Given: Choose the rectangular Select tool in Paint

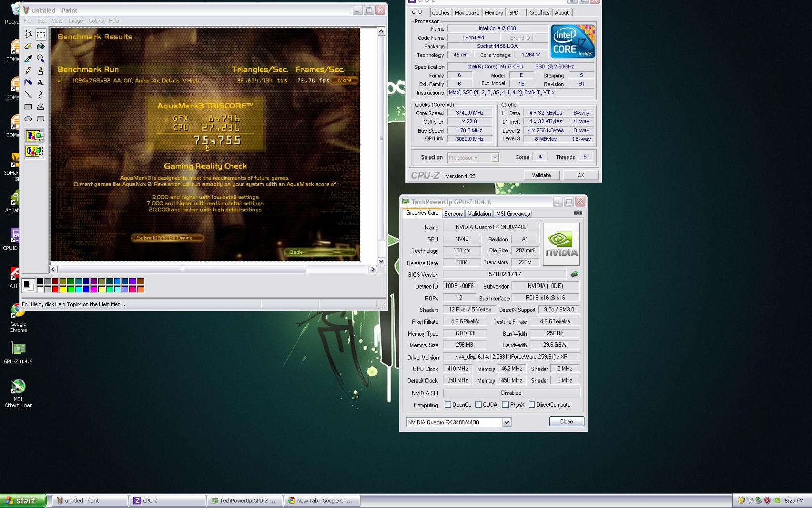Looking at the screenshot, I should point(41,35).
